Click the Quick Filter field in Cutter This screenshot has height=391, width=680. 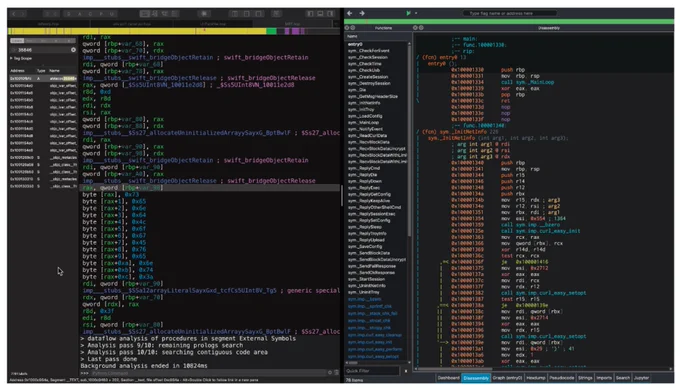point(372,371)
